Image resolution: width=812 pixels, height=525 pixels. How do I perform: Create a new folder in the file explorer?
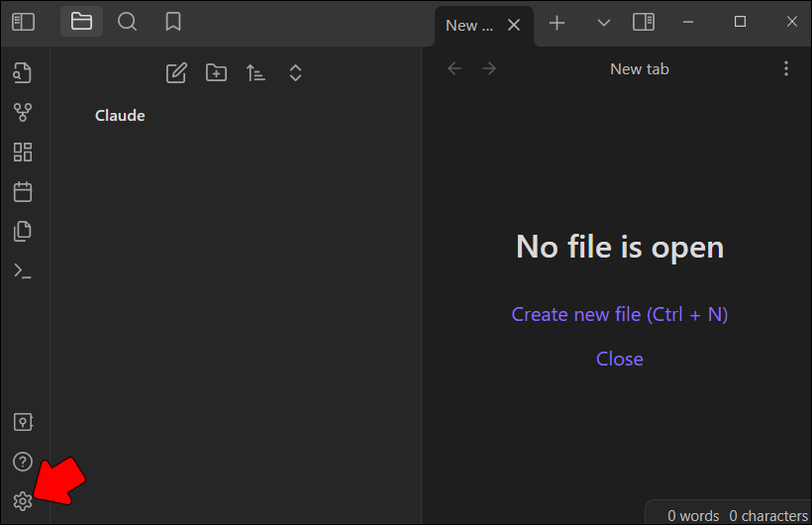[x=216, y=72]
